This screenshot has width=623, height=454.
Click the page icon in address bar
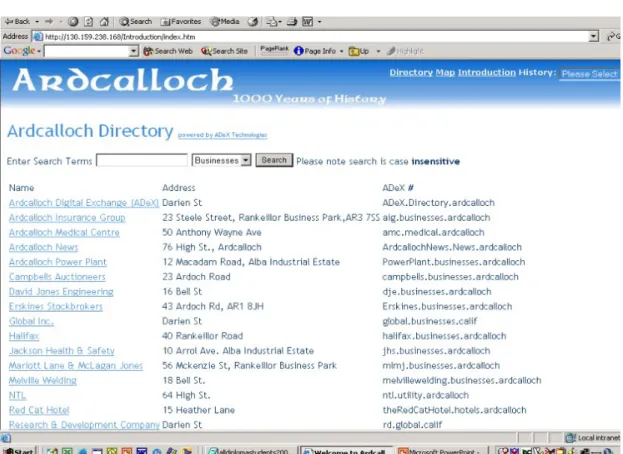click(x=38, y=37)
